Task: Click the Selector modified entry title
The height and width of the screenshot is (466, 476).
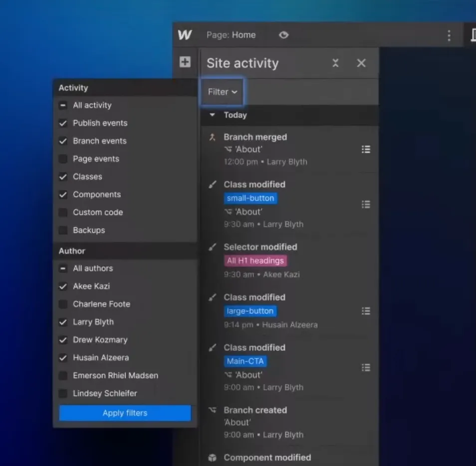Action: [260, 247]
